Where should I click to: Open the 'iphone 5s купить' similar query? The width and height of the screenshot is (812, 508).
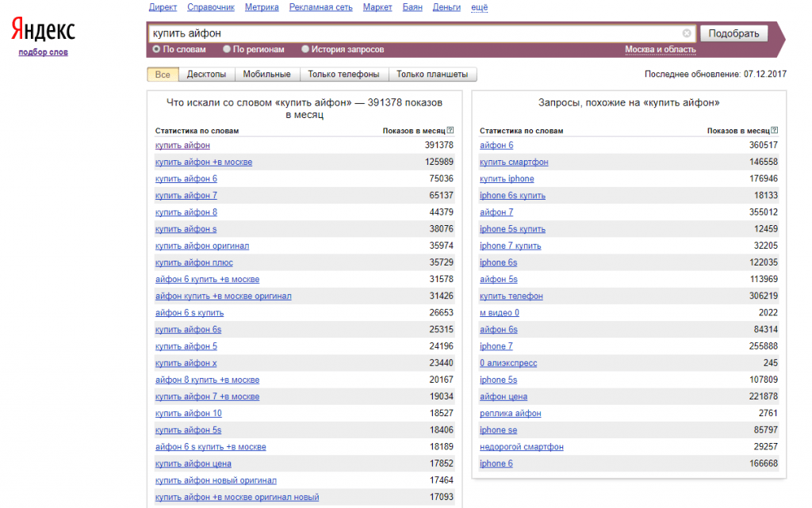click(512, 229)
